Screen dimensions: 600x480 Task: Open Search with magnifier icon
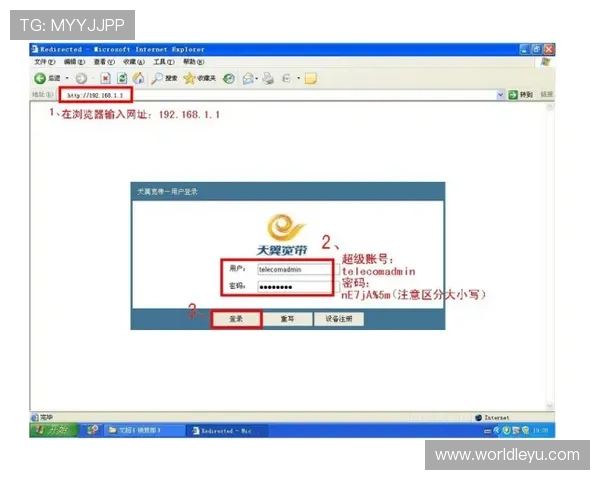[164, 78]
